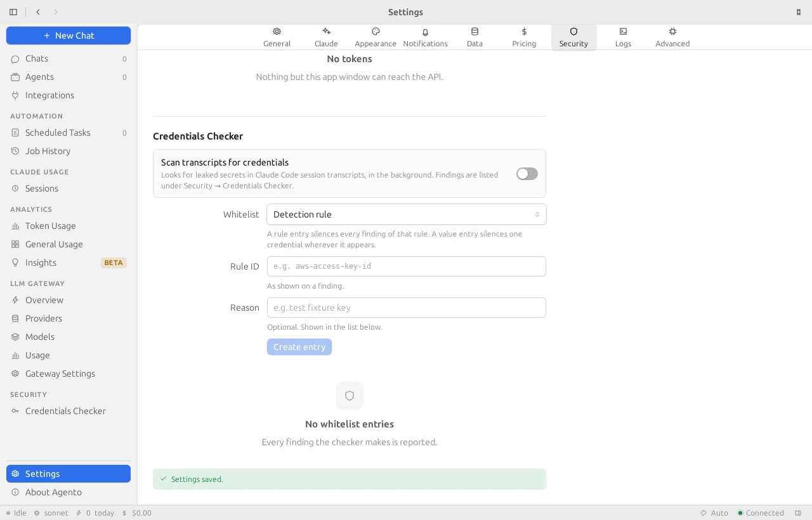The height and width of the screenshot is (520, 812).
Task: Select the Security tab
Action: click(573, 37)
